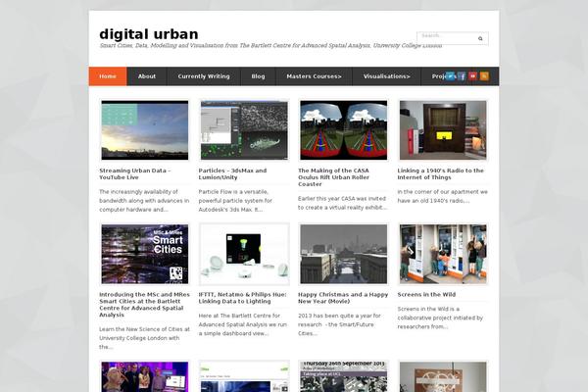Open the Blog menu item
This screenshot has width=588, height=392.
(258, 76)
